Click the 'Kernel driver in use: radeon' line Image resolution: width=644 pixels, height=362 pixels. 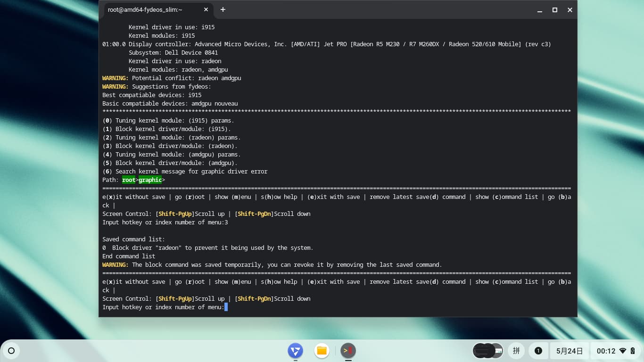click(175, 61)
